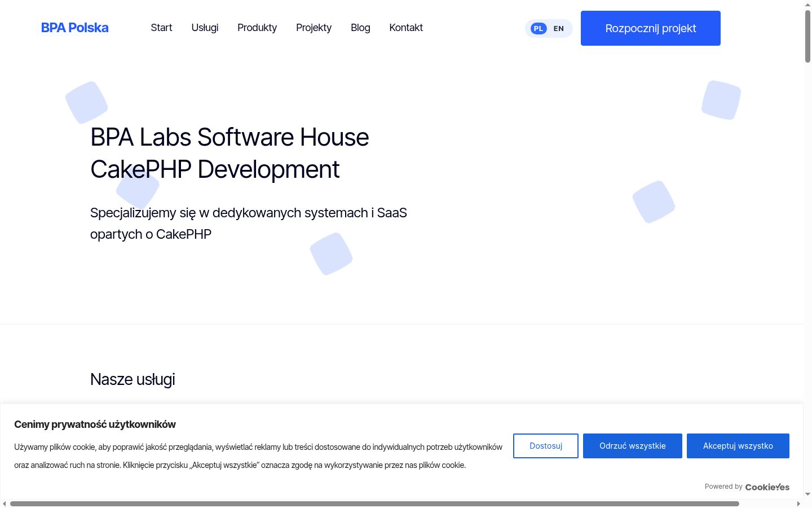Go to the Start menu item
This screenshot has width=812, height=508.
(x=161, y=28)
